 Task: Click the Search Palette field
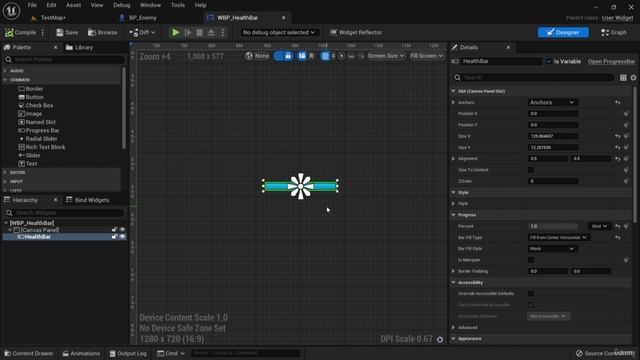coord(64,60)
